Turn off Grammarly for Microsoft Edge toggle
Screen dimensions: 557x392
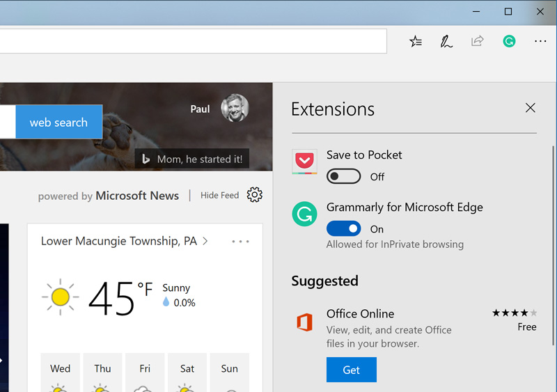(343, 229)
